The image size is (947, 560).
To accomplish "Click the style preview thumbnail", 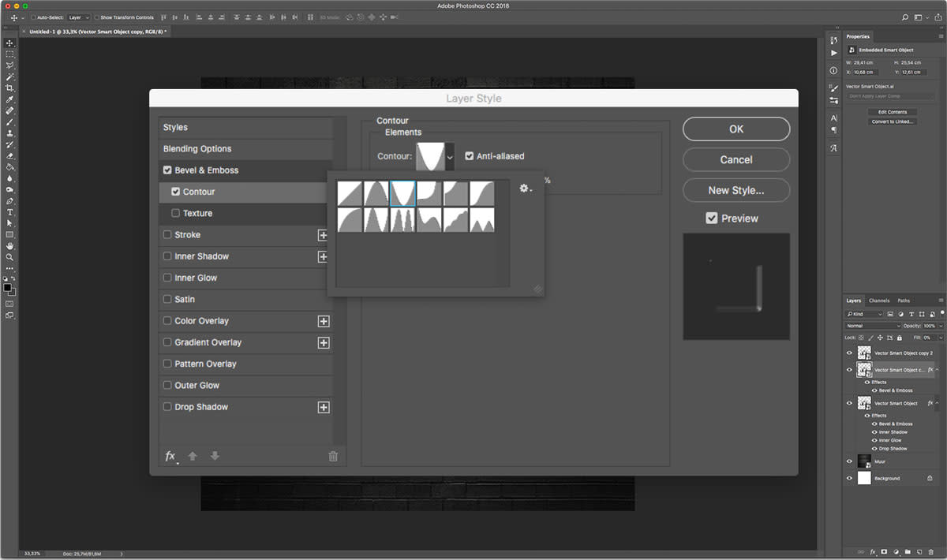I will click(736, 286).
